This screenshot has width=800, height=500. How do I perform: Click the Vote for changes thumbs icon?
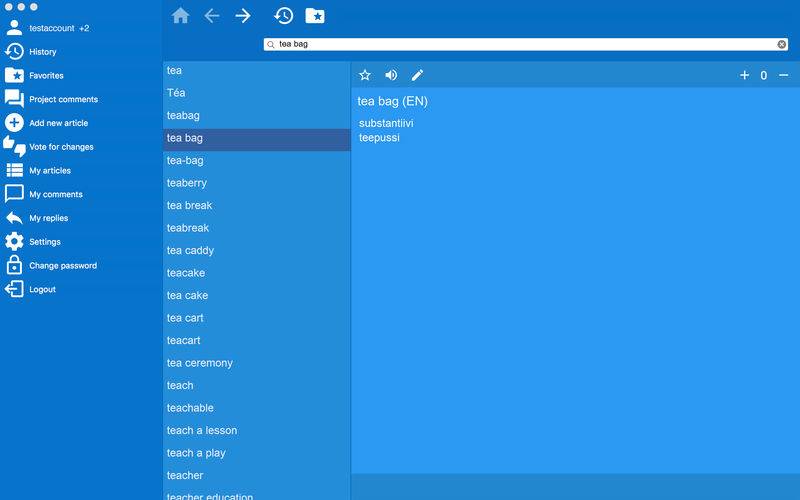(x=14, y=146)
